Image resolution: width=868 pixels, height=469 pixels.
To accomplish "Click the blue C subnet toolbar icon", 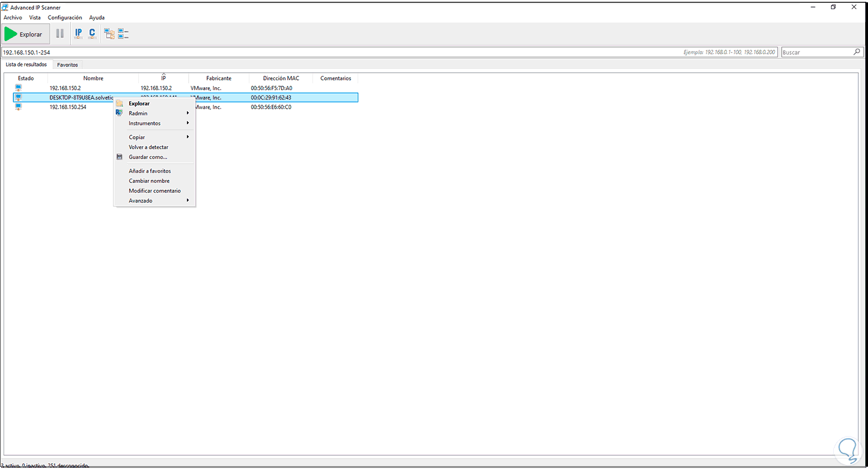I will [92, 34].
